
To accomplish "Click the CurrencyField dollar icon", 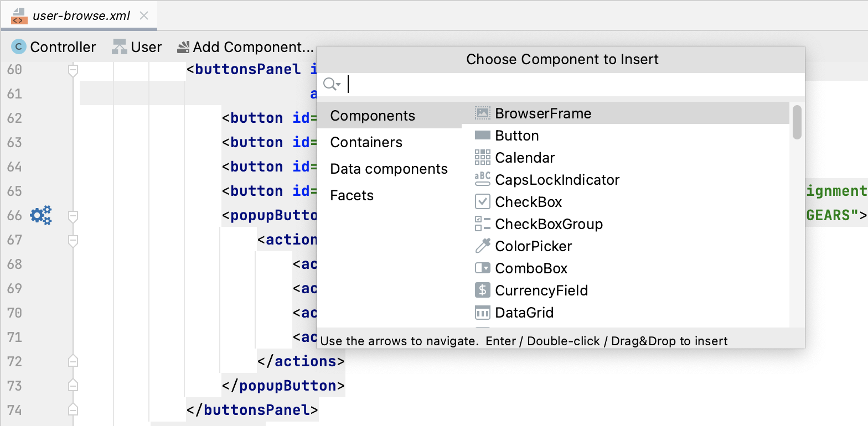I will [x=483, y=290].
